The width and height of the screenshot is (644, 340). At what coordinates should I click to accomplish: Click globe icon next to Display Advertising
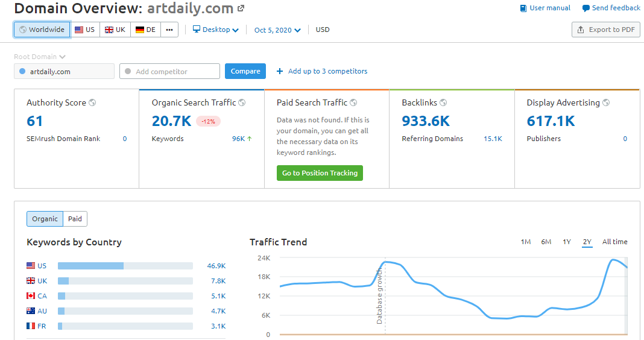pos(606,102)
